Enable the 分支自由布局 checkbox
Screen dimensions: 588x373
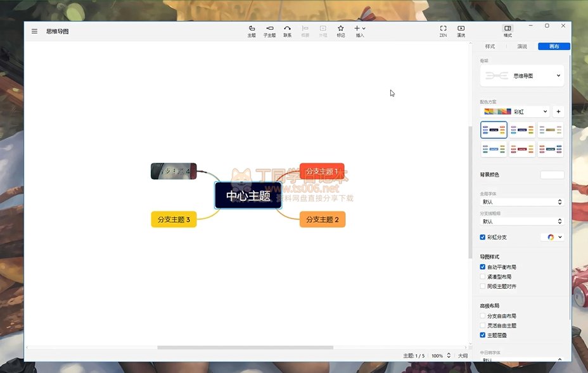pyautogui.click(x=483, y=316)
